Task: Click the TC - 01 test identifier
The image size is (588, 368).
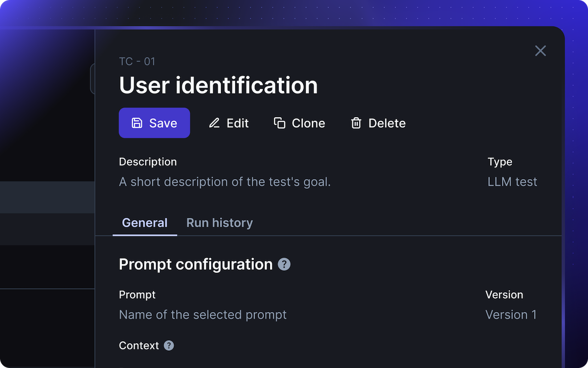Action: point(137,61)
